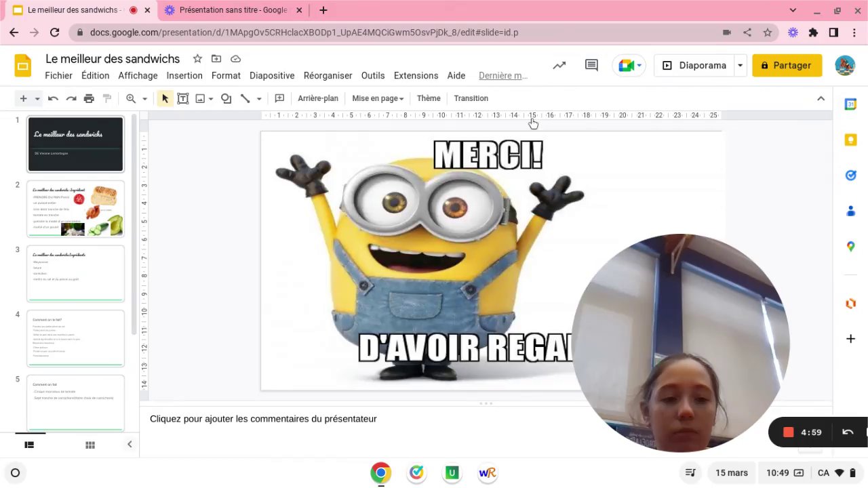
Task: Open comment history icon
Action: [x=591, y=66]
